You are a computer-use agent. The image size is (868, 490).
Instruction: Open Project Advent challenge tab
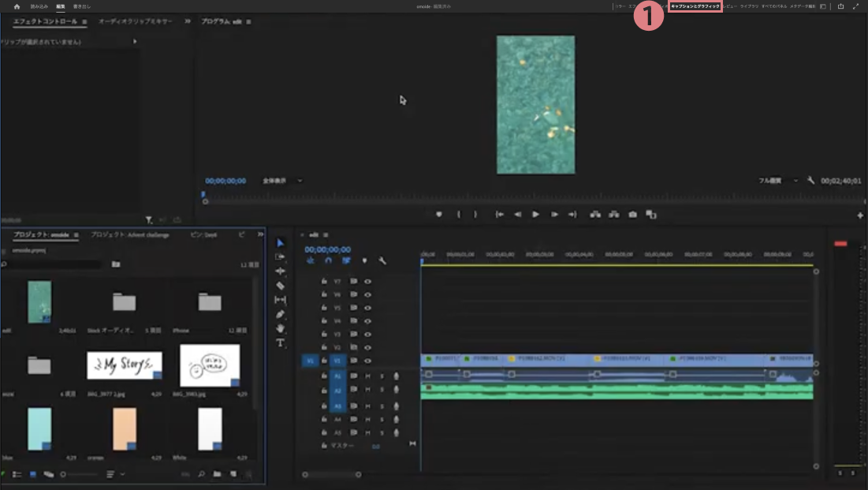[x=130, y=235]
